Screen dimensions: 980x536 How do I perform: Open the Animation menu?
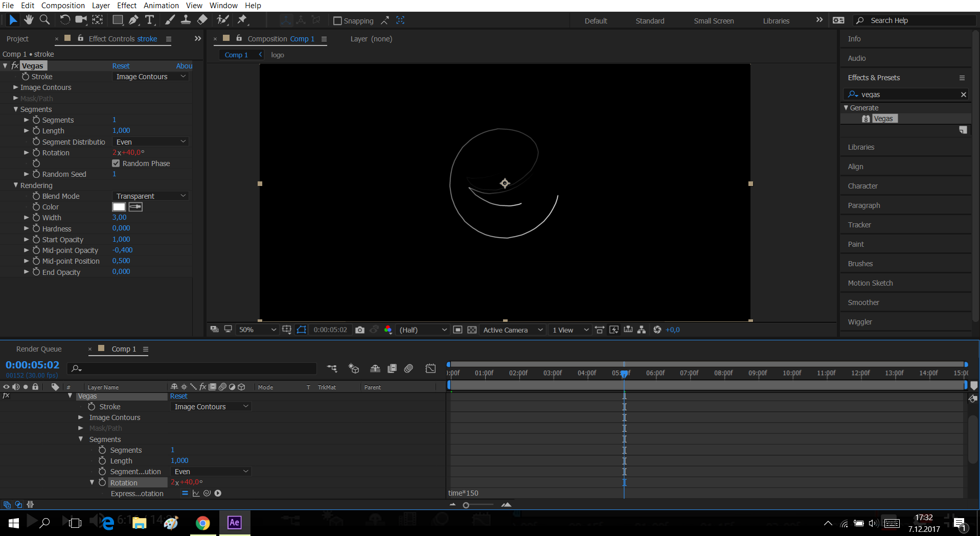point(161,6)
